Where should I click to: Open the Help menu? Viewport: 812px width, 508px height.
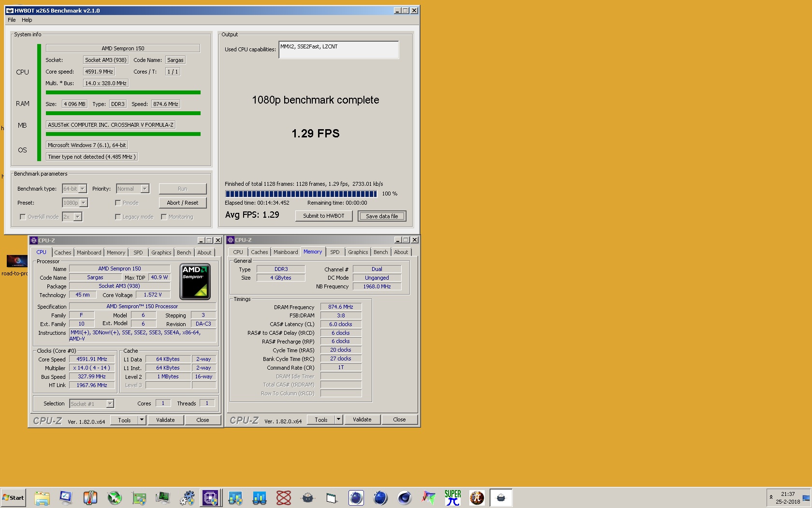tap(27, 20)
